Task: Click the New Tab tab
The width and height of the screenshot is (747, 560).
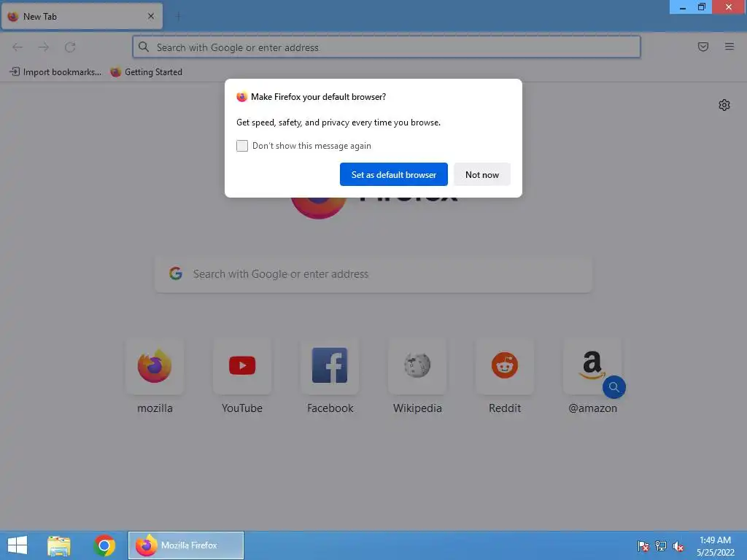Action: tap(82, 17)
